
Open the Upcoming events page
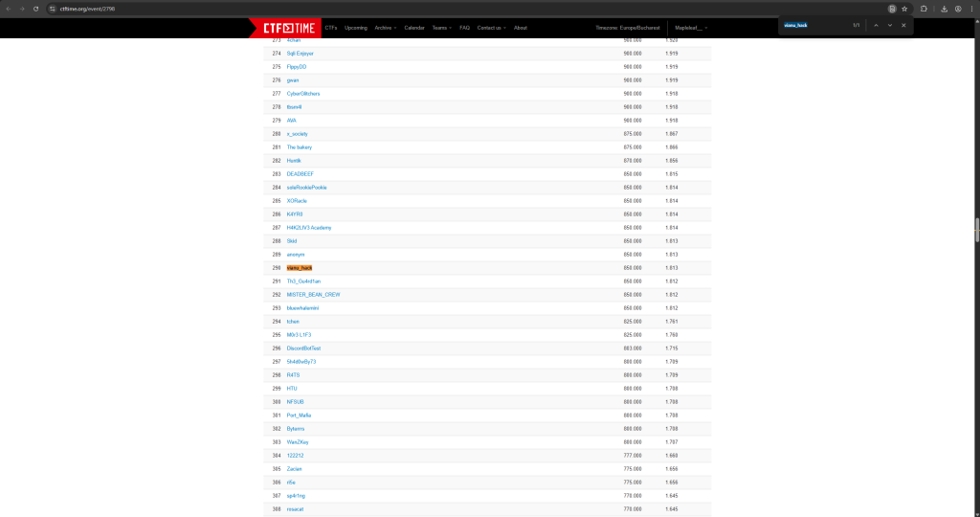coord(355,28)
